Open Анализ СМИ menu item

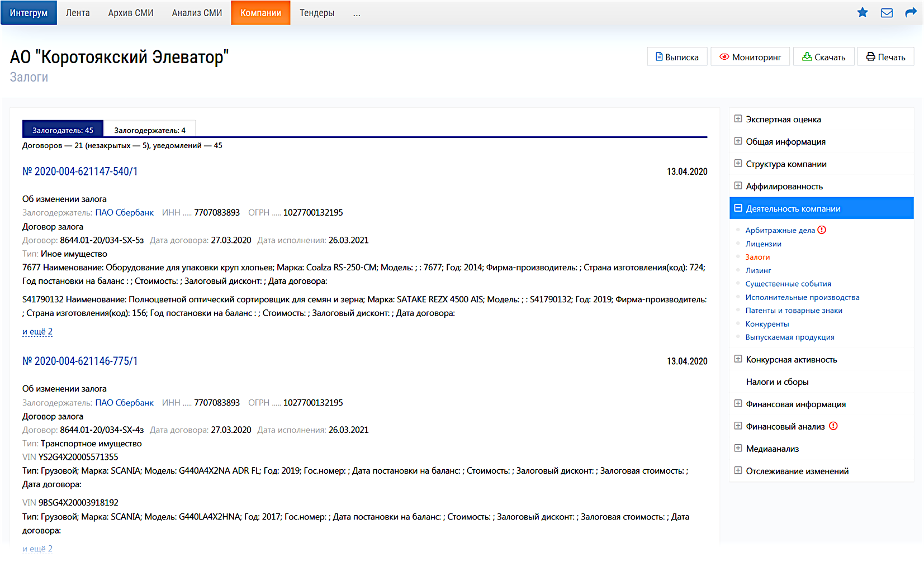click(197, 12)
